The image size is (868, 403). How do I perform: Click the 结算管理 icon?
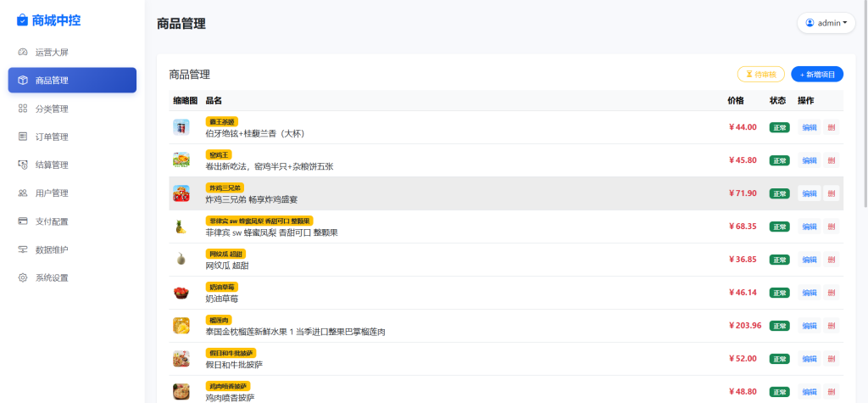point(23,165)
